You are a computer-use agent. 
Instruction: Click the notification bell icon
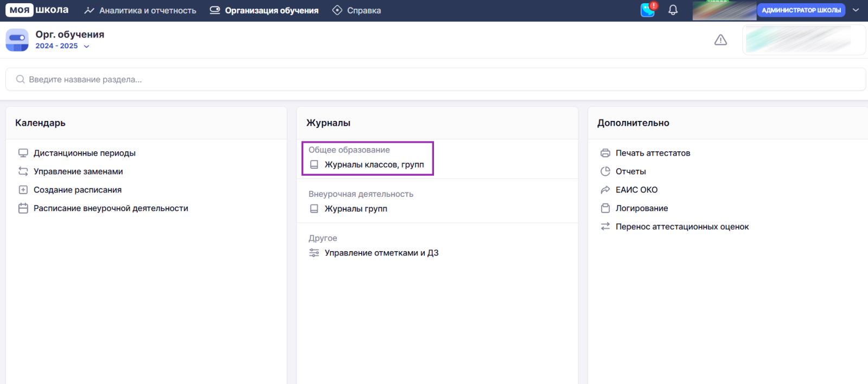pos(673,10)
